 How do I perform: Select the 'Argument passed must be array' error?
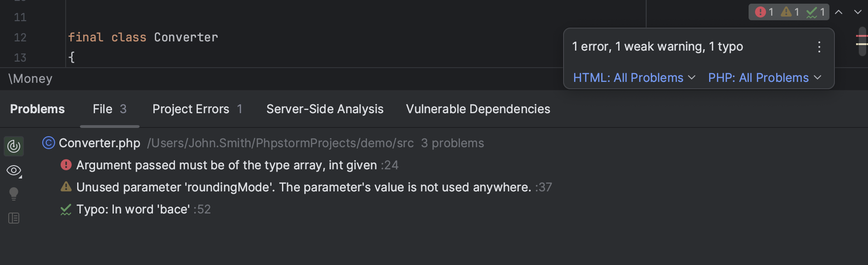pyautogui.click(x=226, y=165)
